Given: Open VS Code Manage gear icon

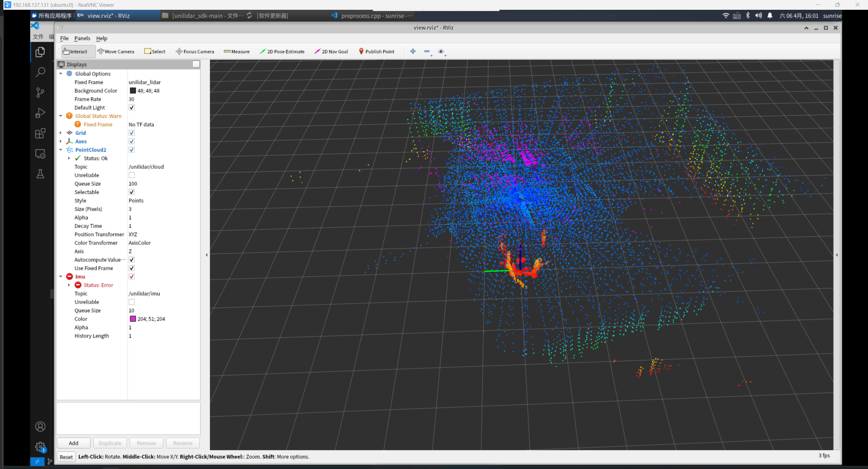Looking at the screenshot, I should pyautogui.click(x=40, y=447).
